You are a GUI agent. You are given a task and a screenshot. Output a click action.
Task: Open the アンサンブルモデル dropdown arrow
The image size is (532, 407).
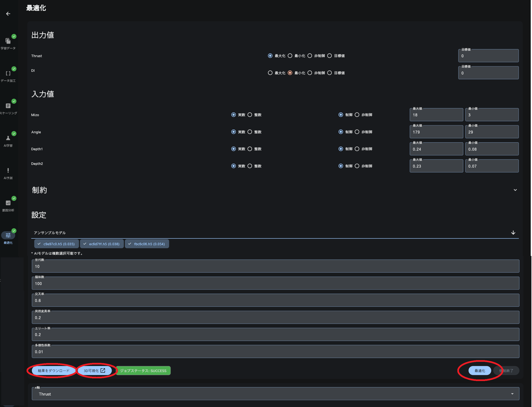[513, 233]
